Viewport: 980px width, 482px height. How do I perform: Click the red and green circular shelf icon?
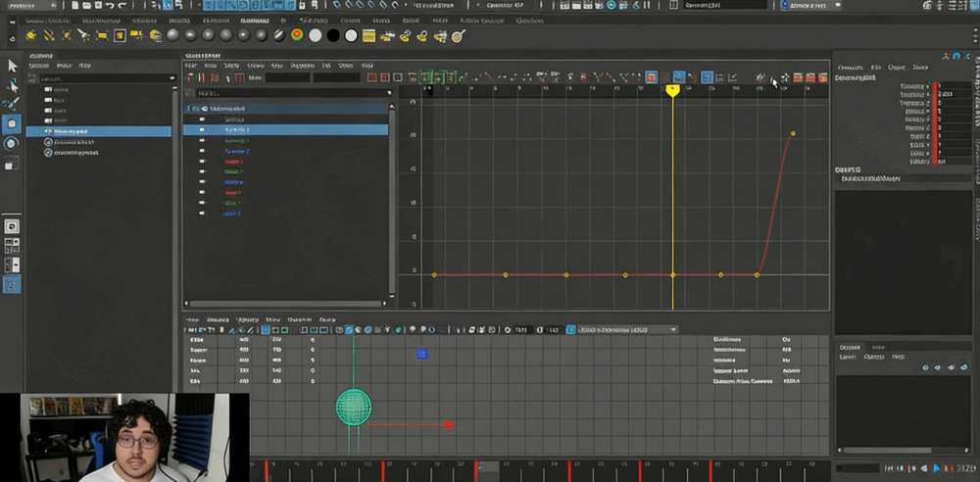(297, 36)
